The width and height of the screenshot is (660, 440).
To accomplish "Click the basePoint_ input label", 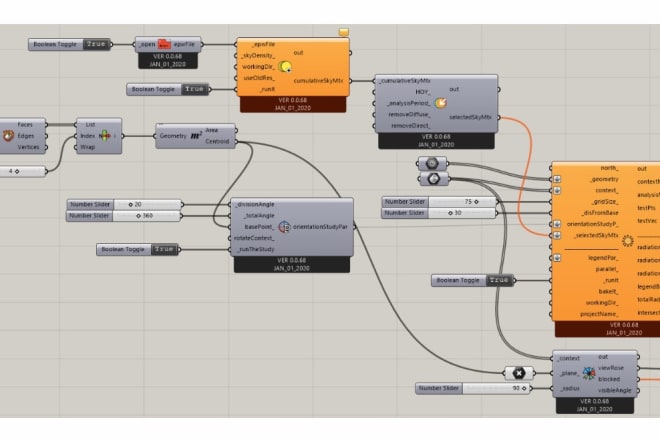I will click(x=259, y=227).
